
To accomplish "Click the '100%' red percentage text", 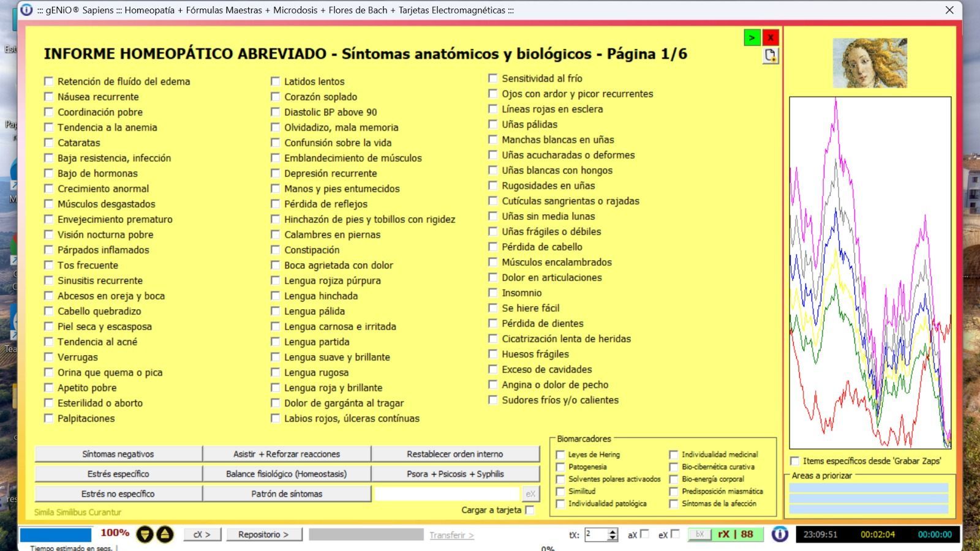I will coord(115,533).
